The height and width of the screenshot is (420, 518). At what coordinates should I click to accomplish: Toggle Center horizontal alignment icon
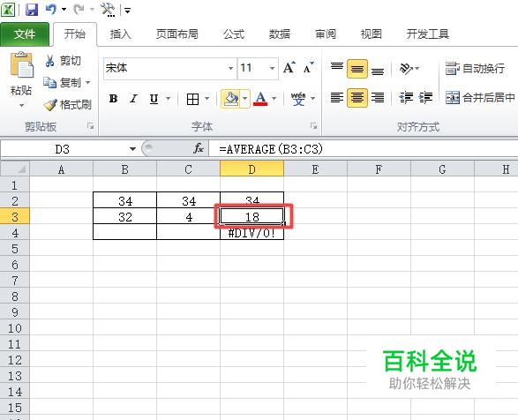click(357, 98)
